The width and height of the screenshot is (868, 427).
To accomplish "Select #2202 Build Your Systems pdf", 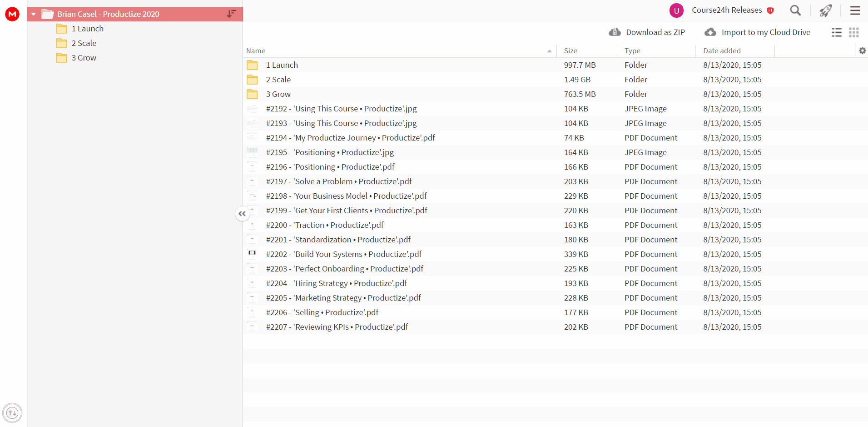I will (344, 254).
